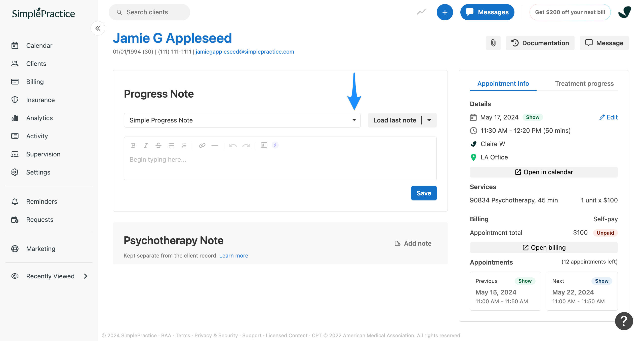Click the Claire W clinician name
The image size is (644, 341).
493,144
